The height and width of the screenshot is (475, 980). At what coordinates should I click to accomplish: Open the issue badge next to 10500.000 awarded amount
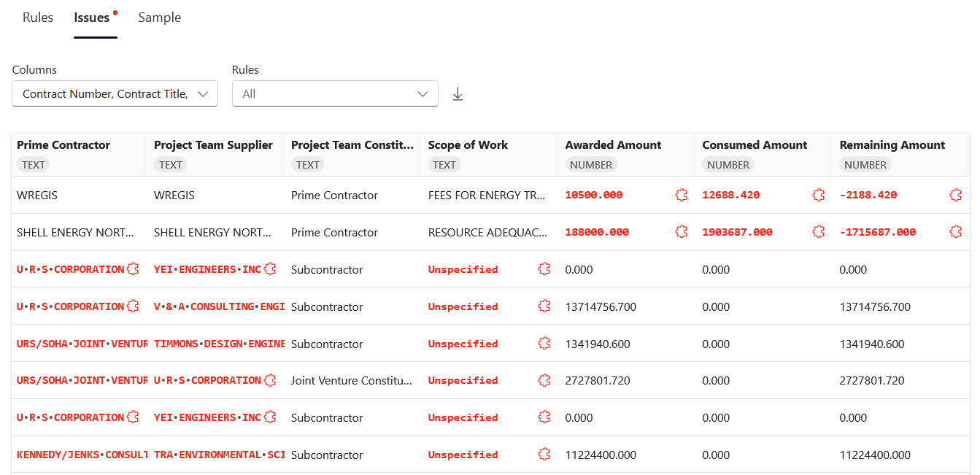681,195
